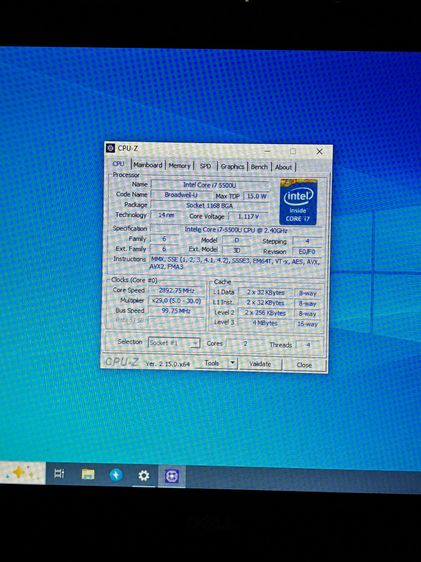Click the Close button
The height and width of the screenshot is (562, 421).
(x=304, y=365)
